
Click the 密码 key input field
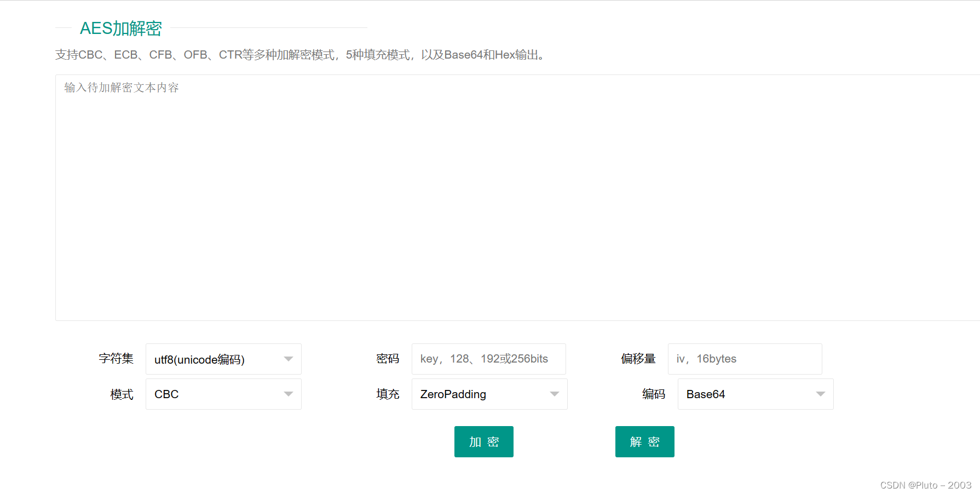click(488, 359)
